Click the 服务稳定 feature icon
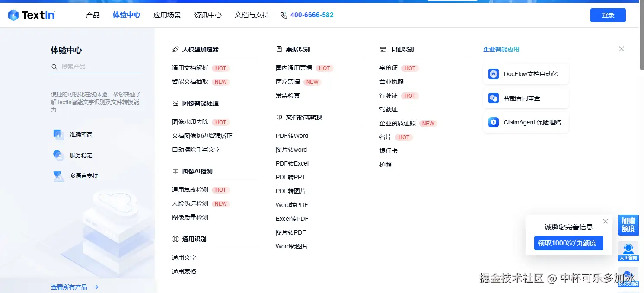 [58, 155]
